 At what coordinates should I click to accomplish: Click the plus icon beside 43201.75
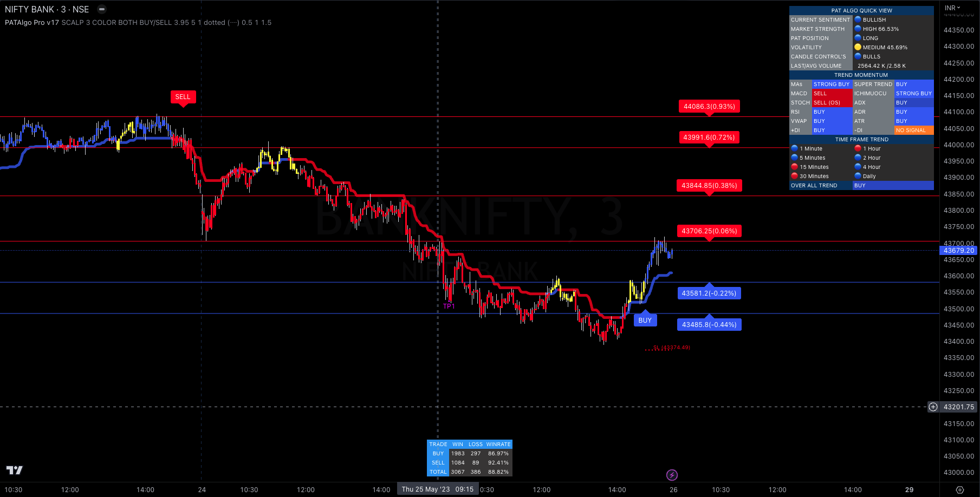[933, 407]
